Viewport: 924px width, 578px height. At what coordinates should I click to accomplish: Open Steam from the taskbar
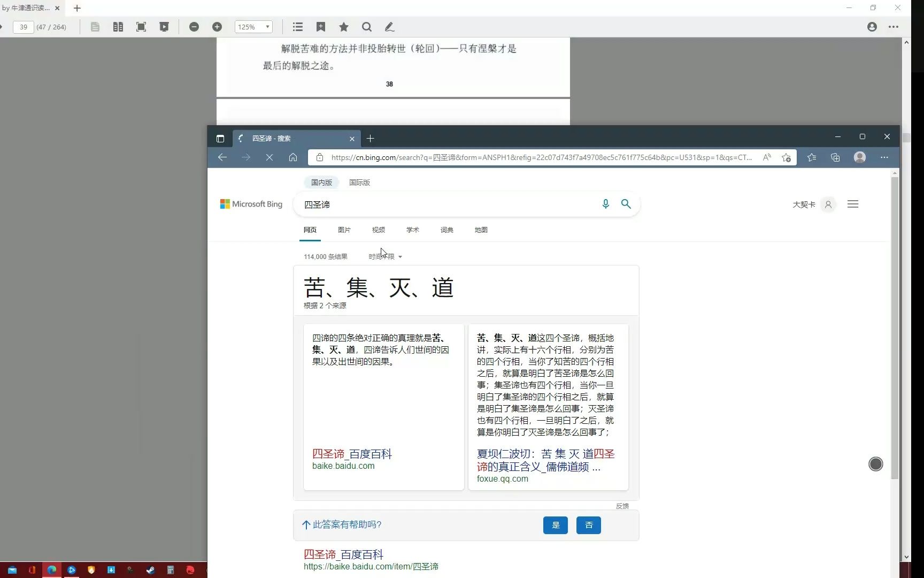pos(151,570)
